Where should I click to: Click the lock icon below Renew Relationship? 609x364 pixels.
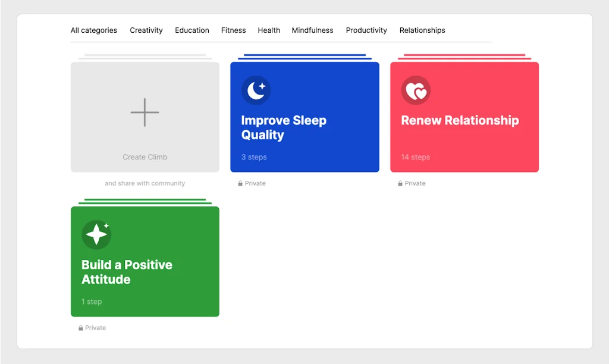point(400,184)
